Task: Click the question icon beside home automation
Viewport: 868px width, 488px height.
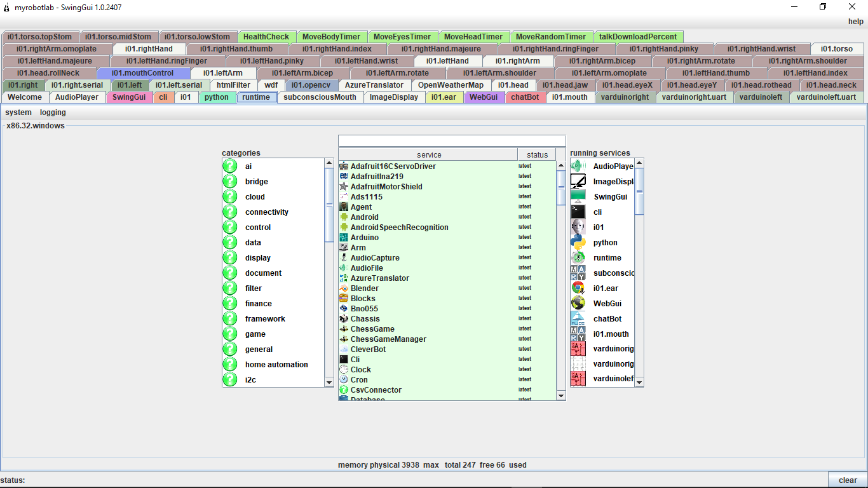Action: (230, 365)
